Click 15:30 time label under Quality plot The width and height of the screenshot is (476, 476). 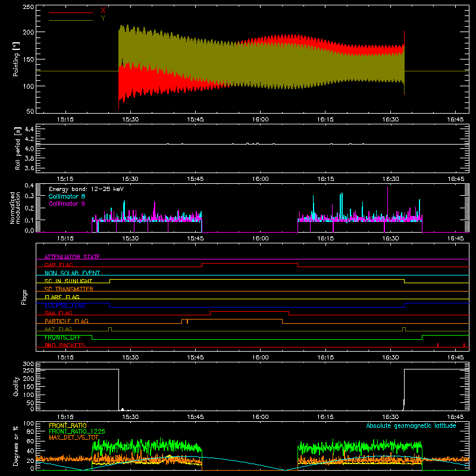130,417
